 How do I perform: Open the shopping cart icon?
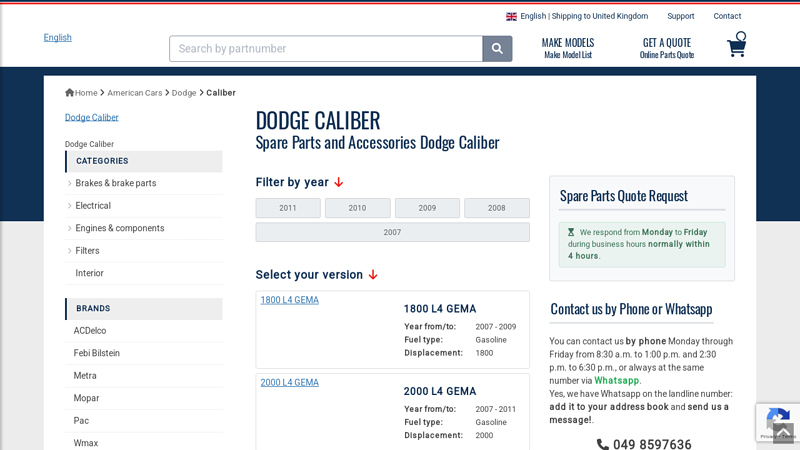click(x=737, y=44)
